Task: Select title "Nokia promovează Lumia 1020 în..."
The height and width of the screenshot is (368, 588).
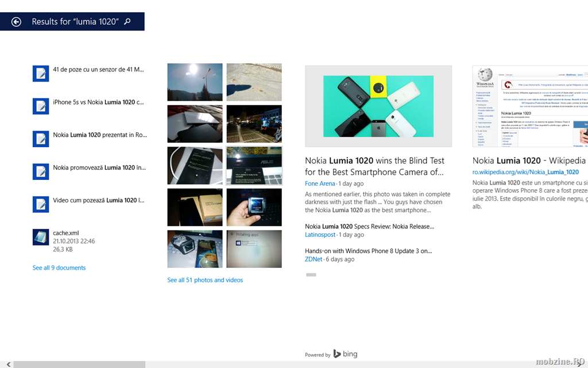Action: click(x=99, y=167)
